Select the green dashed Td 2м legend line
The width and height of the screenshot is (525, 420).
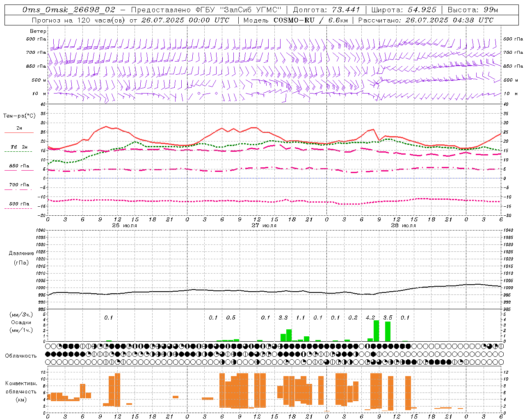click(18, 151)
